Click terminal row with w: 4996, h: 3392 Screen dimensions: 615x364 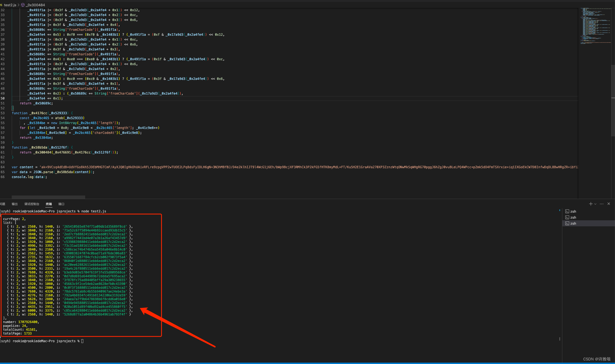point(70,246)
